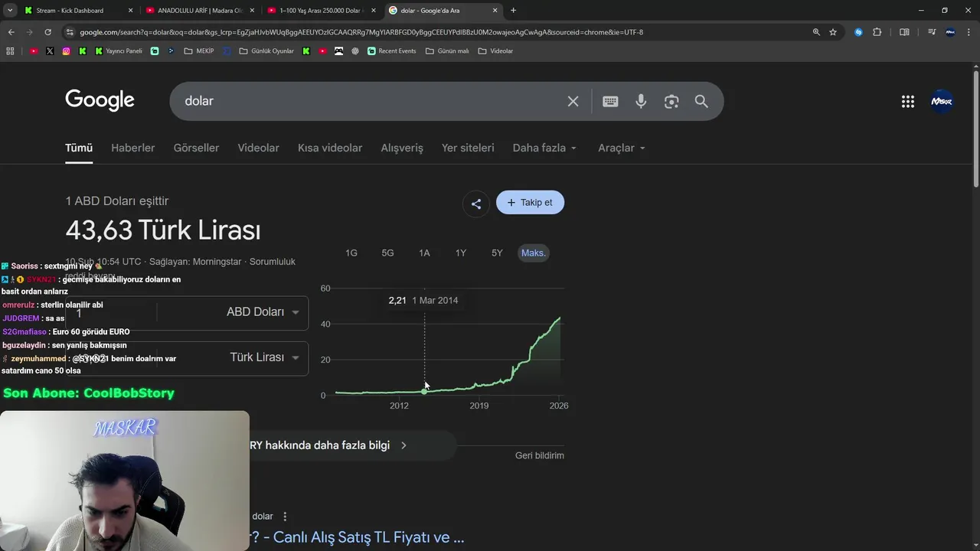Switch to the 1-100 Yaş Arası browser tab

click(x=322, y=10)
